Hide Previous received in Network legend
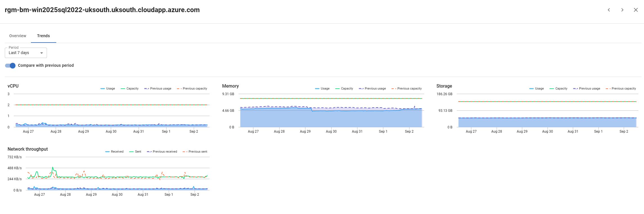 (x=162, y=151)
